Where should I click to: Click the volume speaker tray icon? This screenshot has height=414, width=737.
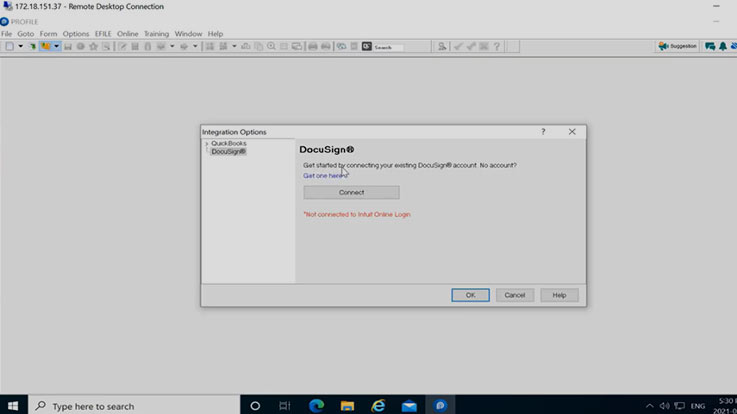(x=664, y=406)
